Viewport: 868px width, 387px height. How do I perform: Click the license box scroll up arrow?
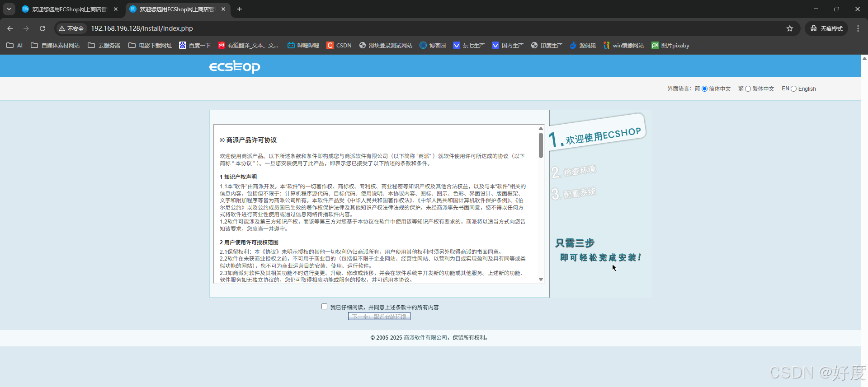click(541, 129)
